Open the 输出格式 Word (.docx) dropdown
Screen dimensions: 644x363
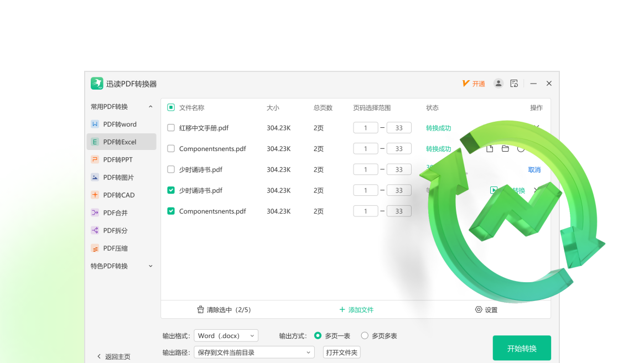[226, 335]
